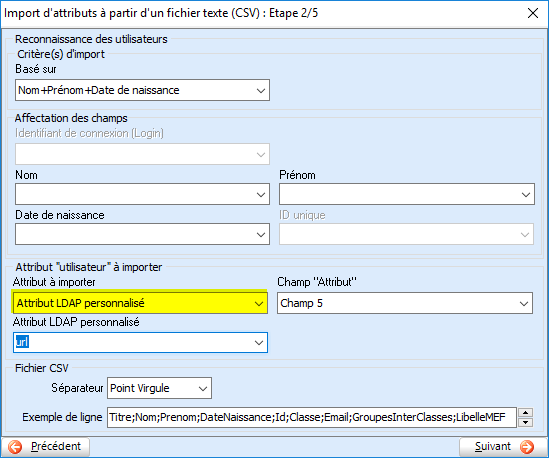Screen dimensions: 549x458
Task: Click down arrow of Exemple de ligne spinner
Action: (x=525, y=422)
